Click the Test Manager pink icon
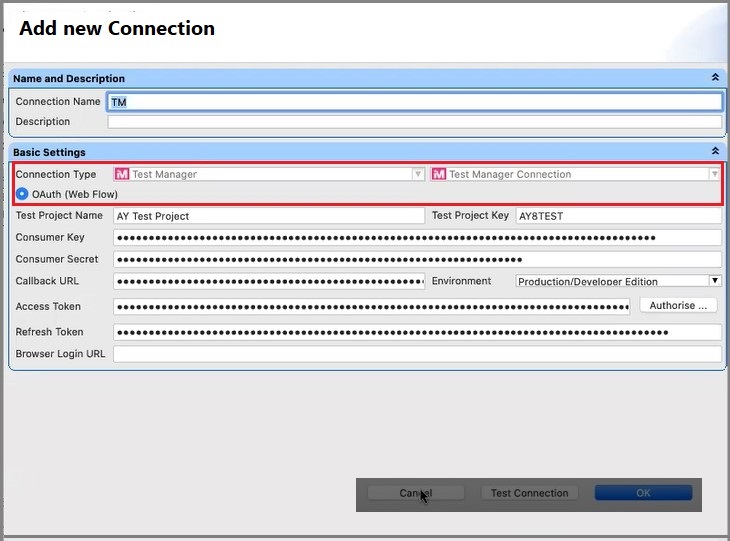Screen dimensions: 730x541 (x=122, y=174)
